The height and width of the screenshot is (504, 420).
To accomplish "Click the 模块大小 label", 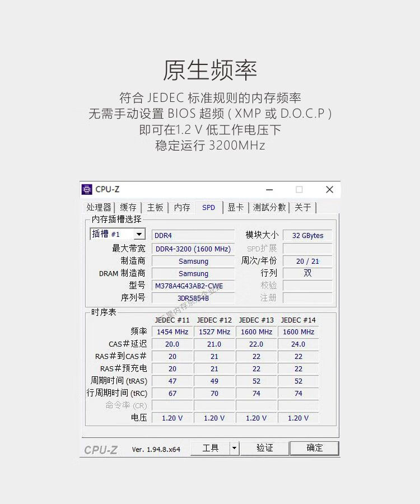I will (262, 235).
